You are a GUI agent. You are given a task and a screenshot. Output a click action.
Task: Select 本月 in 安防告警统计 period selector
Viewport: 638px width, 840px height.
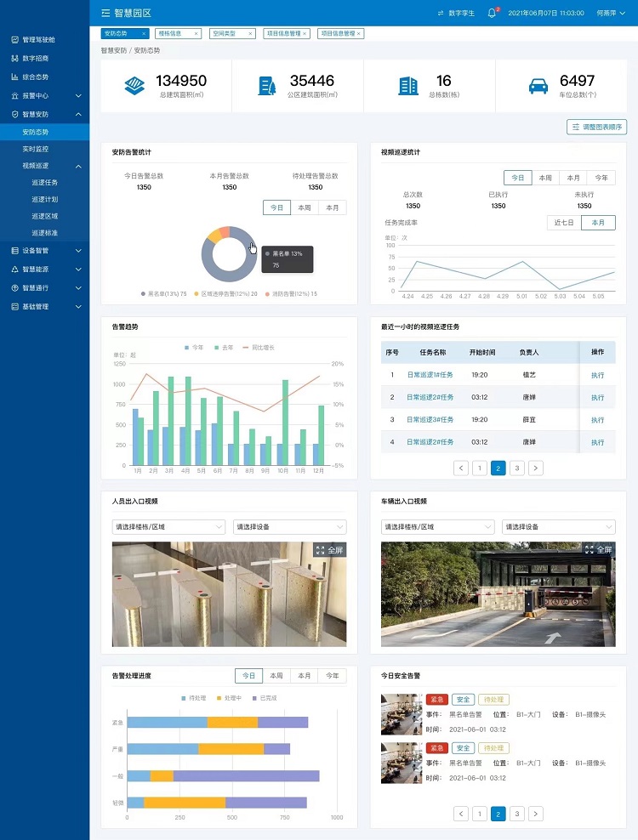click(333, 207)
